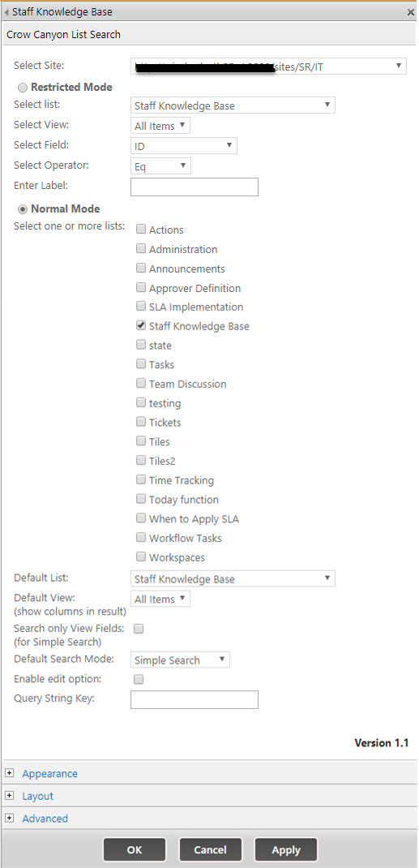Expand the Layout section plus icon
The image size is (419, 868).
10,796
